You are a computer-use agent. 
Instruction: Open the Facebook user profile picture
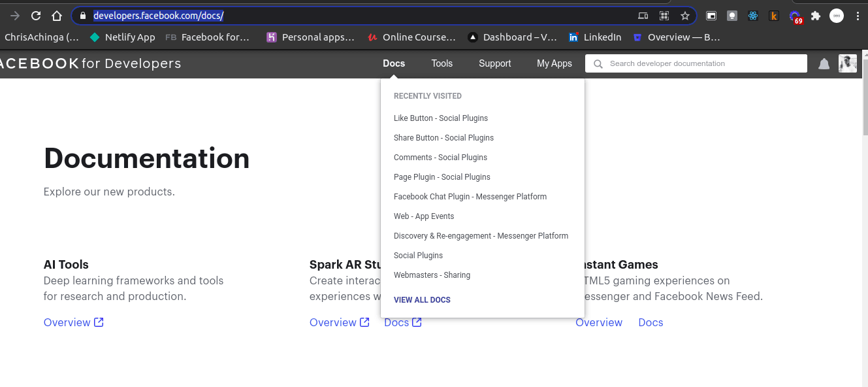(848, 63)
